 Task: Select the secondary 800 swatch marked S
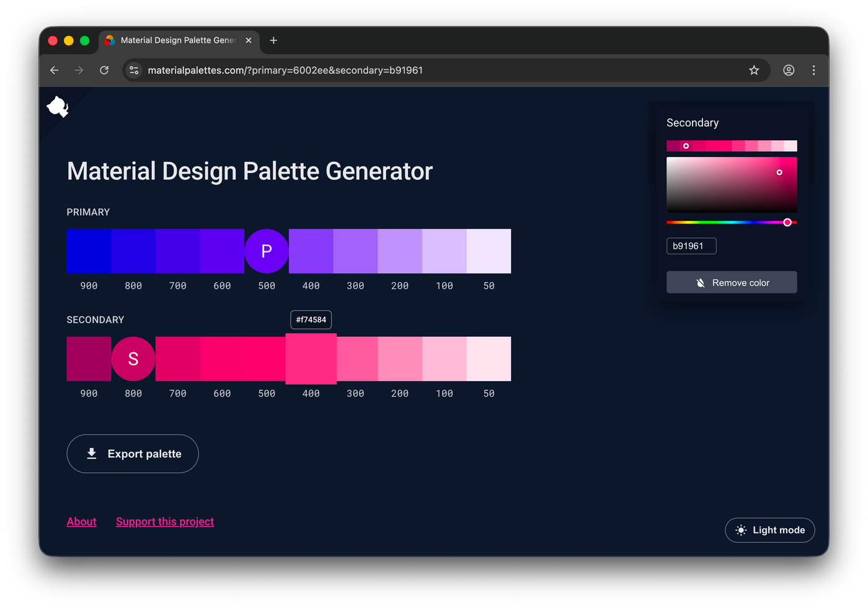(133, 359)
